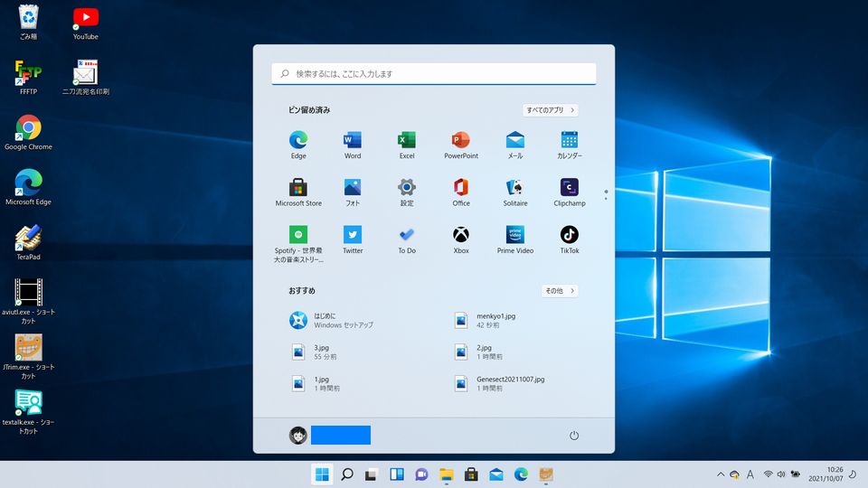Click the power button in Start menu
The width and height of the screenshot is (868, 488).
pyautogui.click(x=573, y=436)
